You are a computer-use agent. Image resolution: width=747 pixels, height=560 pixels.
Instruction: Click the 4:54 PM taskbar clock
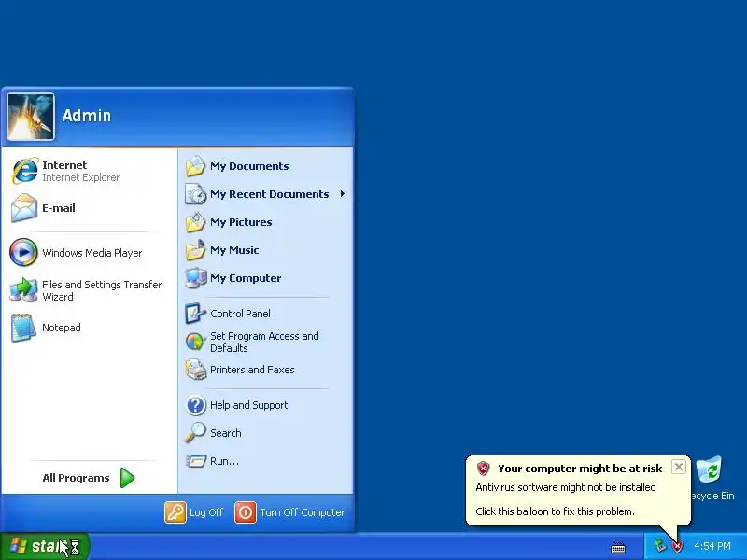click(x=712, y=546)
